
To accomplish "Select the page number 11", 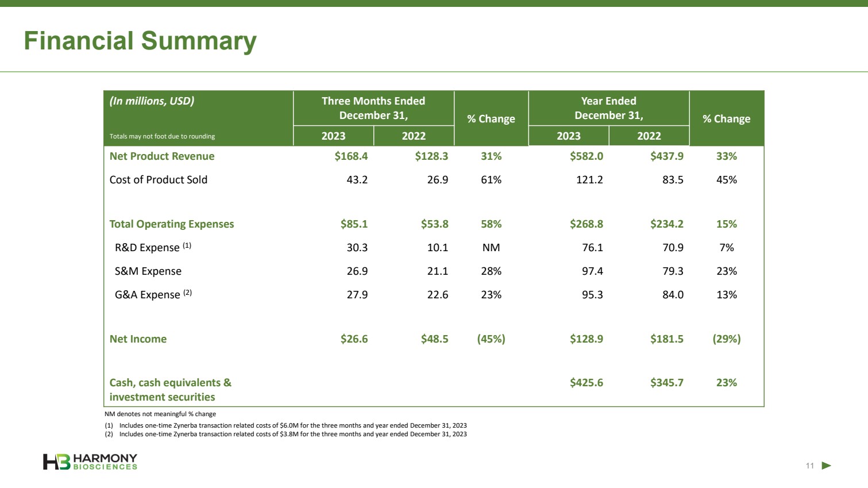I will click(x=809, y=466).
